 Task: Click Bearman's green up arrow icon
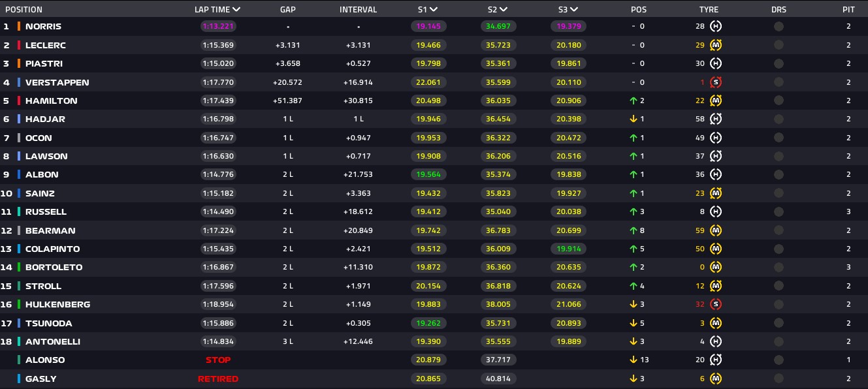pos(634,230)
